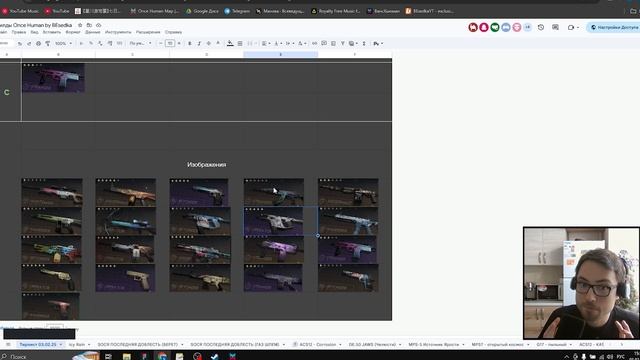Open the Правка menu
640x360 pixels.
19,32
